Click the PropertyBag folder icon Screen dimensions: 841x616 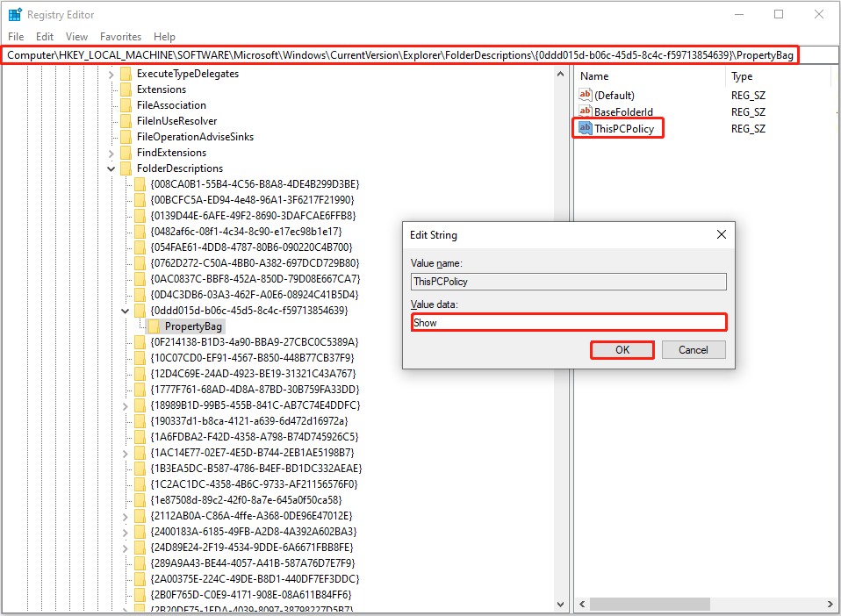point(155,326)
